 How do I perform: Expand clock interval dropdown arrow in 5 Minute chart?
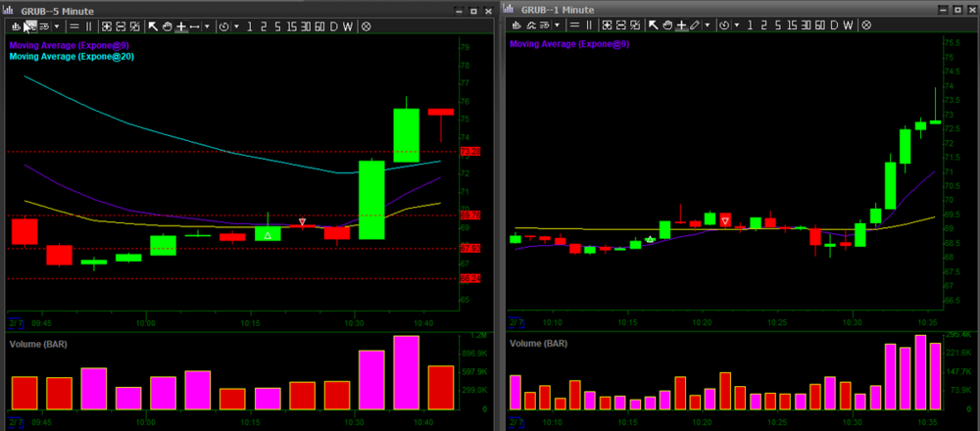point(236,26)
